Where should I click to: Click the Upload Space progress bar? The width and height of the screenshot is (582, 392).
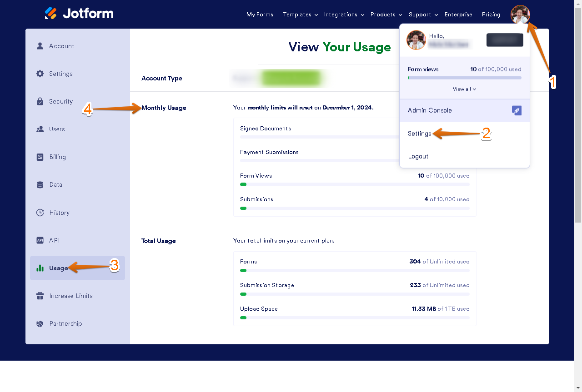(x=355, y=318)
